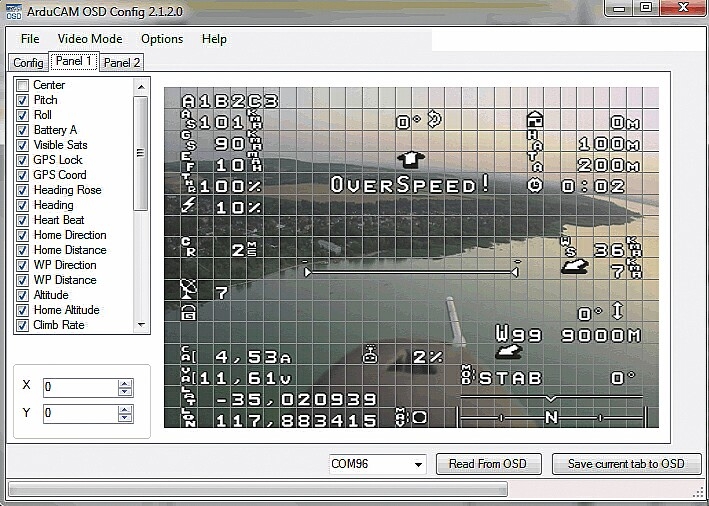Enable the Center checkbox

click(23, 85)
